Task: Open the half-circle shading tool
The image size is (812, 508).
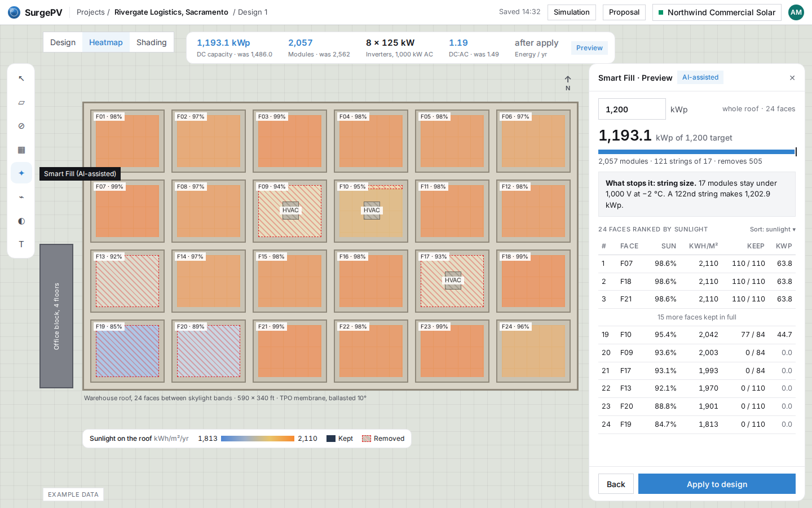Action: coord(21,221)
